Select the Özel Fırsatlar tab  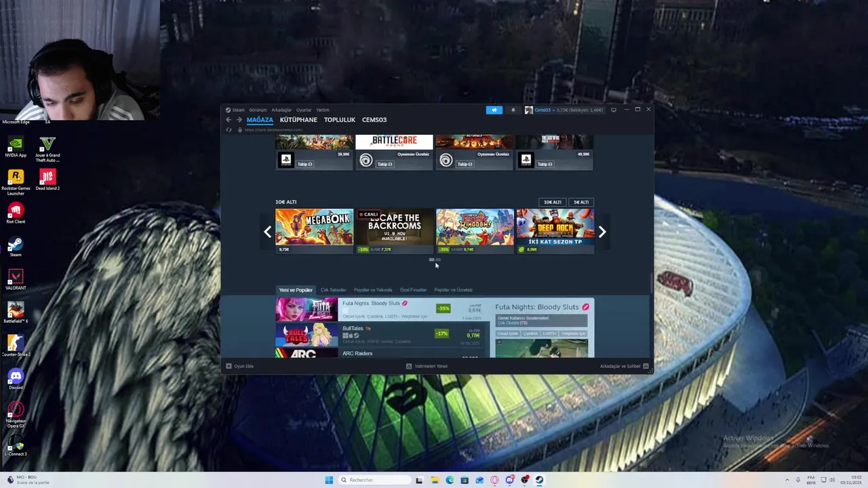tap(413, 290)
